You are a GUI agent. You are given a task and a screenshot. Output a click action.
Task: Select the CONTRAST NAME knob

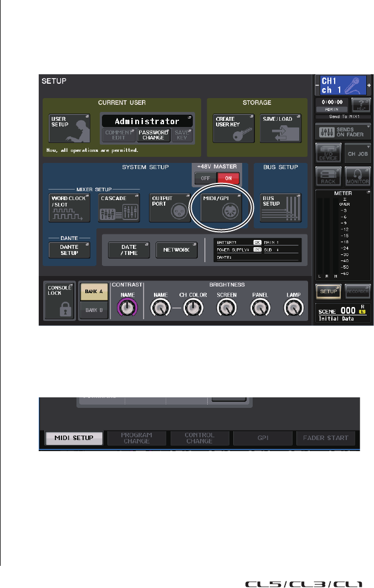click(x=127, y=308)
